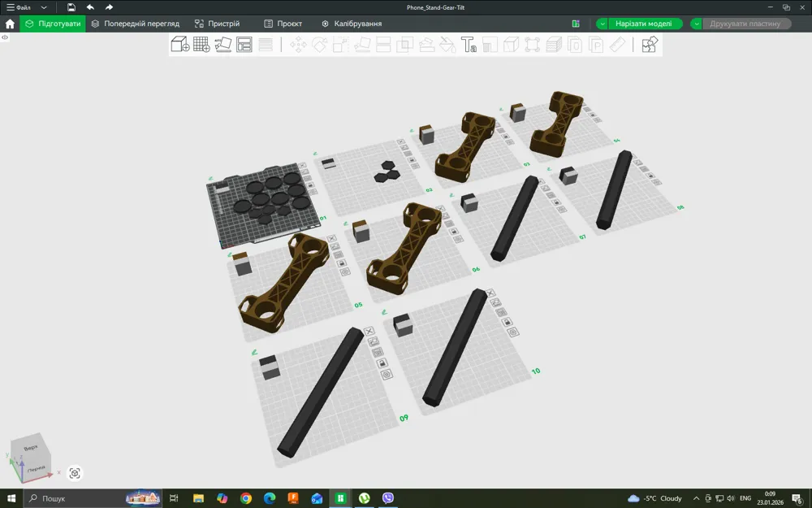Viewport: 812px width, 508px height.
Task: Click Нарізати моделі button
Action: 644,24
